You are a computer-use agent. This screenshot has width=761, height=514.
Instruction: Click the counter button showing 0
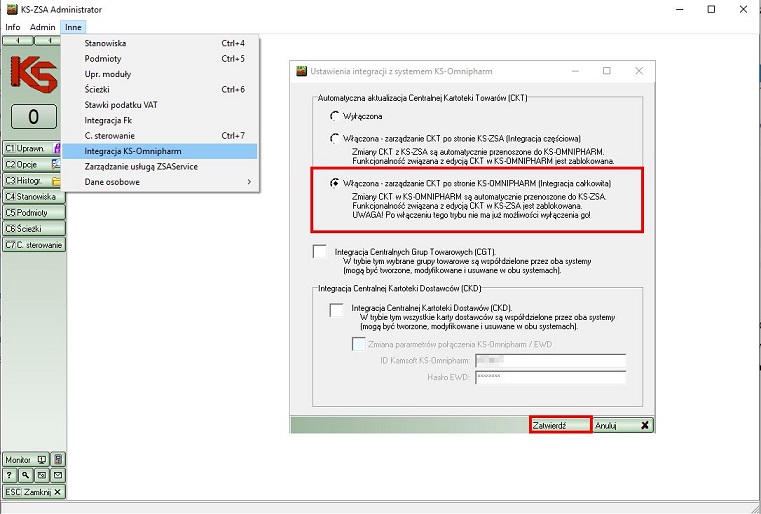[x=33, y=116]
